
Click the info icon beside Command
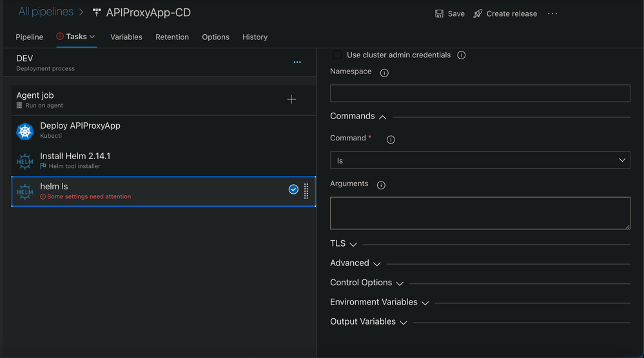point(391,140)
